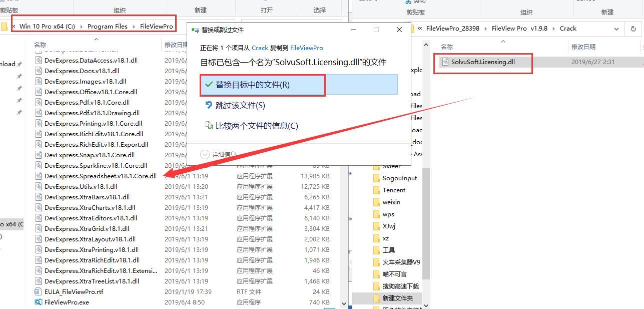Select DevExpress.Printing.v18.1.Core.dll file icon
The image size is (644, 309).
[x=39, y=123]
